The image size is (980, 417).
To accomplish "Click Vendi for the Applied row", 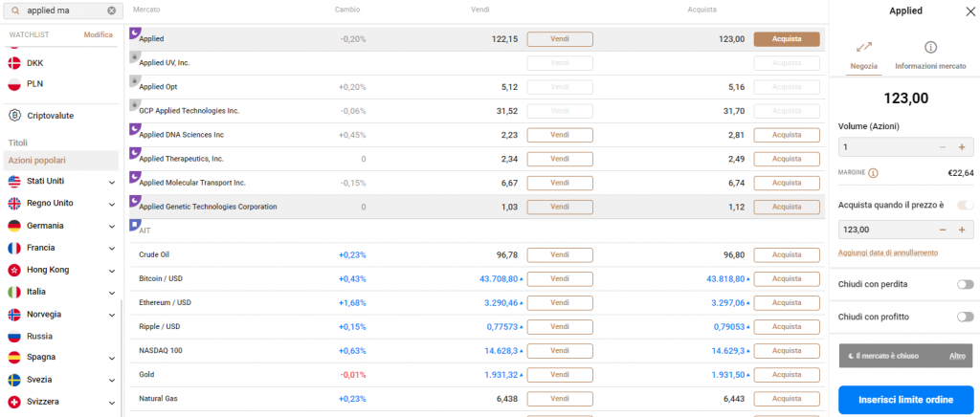I will [x=559, y=39].
